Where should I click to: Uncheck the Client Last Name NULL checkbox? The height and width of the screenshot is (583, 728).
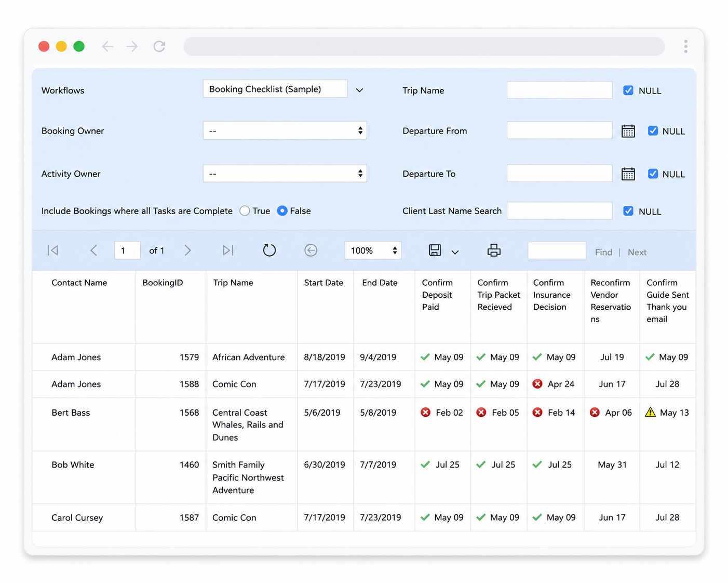(628, 211)
